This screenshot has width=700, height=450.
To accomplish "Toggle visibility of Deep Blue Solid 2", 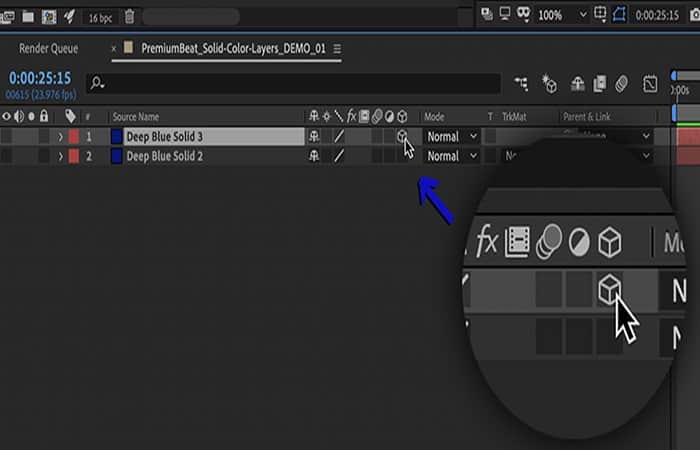I will coord(6,156).
